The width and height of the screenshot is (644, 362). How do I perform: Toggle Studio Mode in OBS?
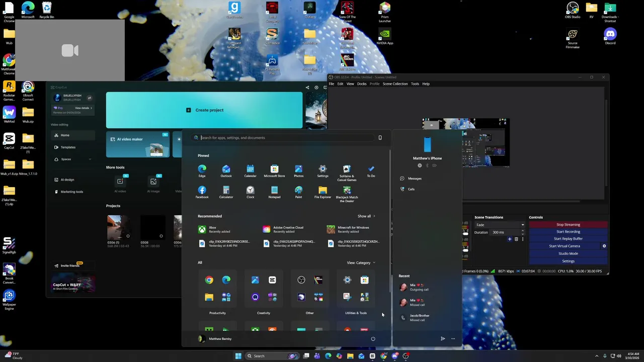568,253
